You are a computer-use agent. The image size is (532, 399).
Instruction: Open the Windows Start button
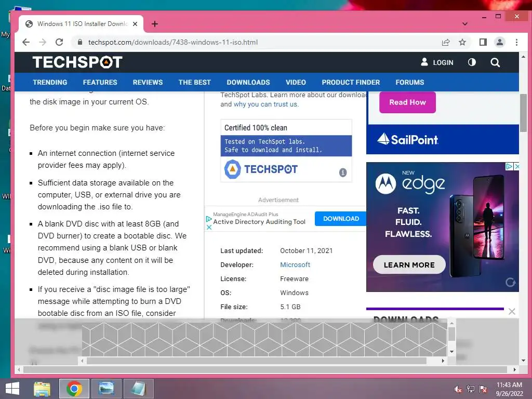coord(12,389)
